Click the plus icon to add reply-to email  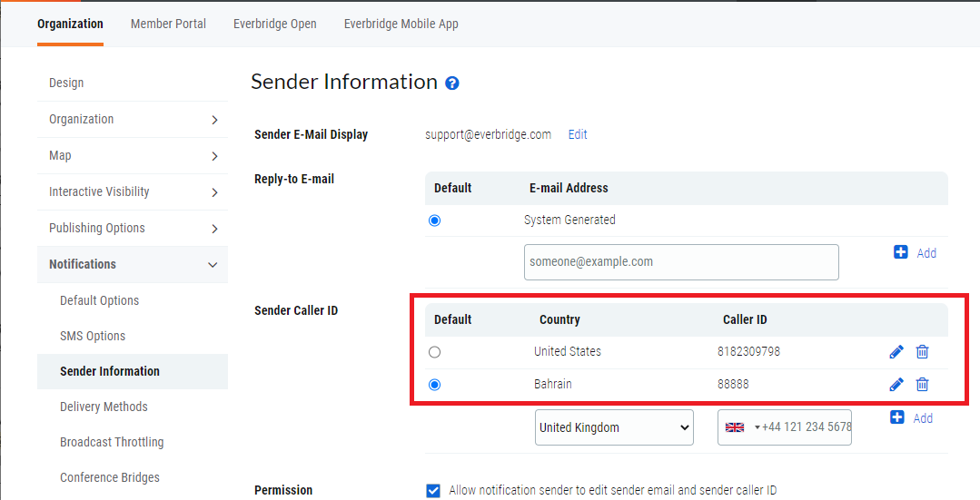(x=901, y=252)
